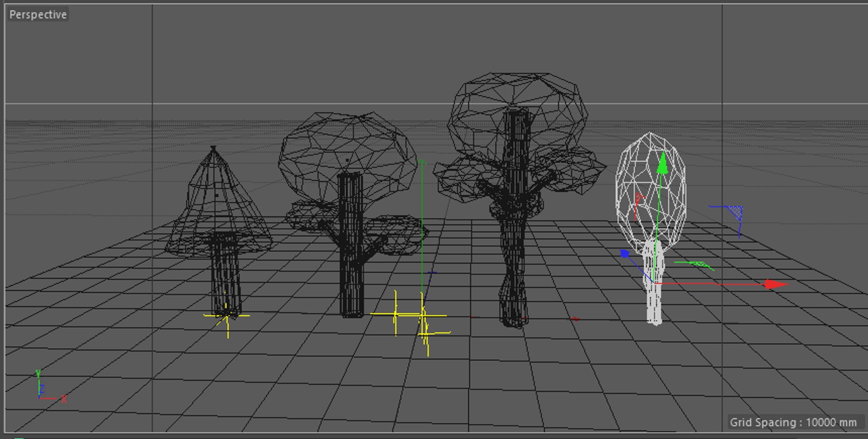This screenshot has height=439, width=868.
Task: Click the yellow null object beneath cone tree
Action: point(227,315)
